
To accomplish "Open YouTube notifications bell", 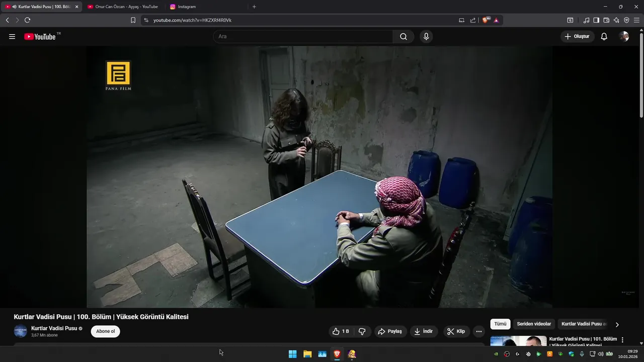I will click(604, 37).
